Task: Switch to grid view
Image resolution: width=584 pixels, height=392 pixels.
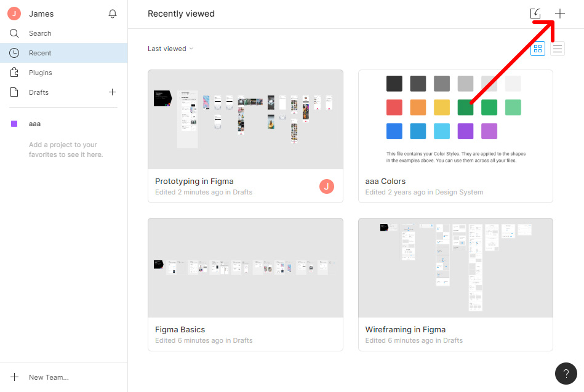Action: pos(538,49)
